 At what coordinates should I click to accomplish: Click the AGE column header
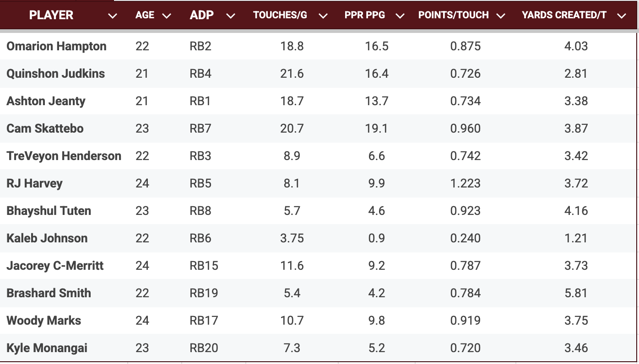[144, 15]
